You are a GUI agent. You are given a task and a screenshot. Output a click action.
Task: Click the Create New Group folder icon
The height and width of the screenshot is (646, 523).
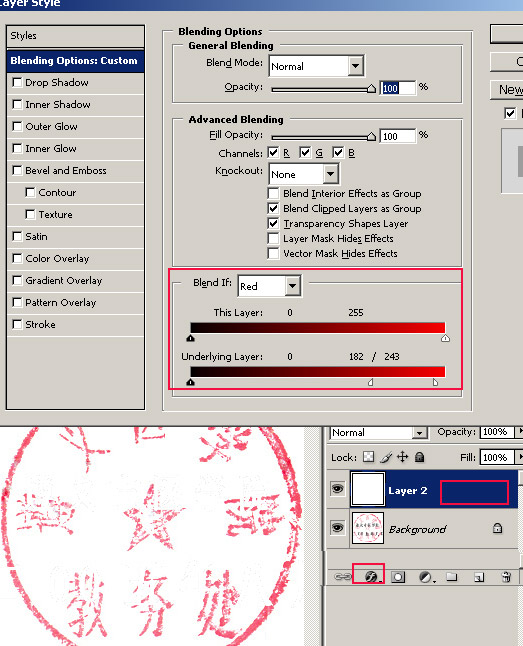[451, 577]
